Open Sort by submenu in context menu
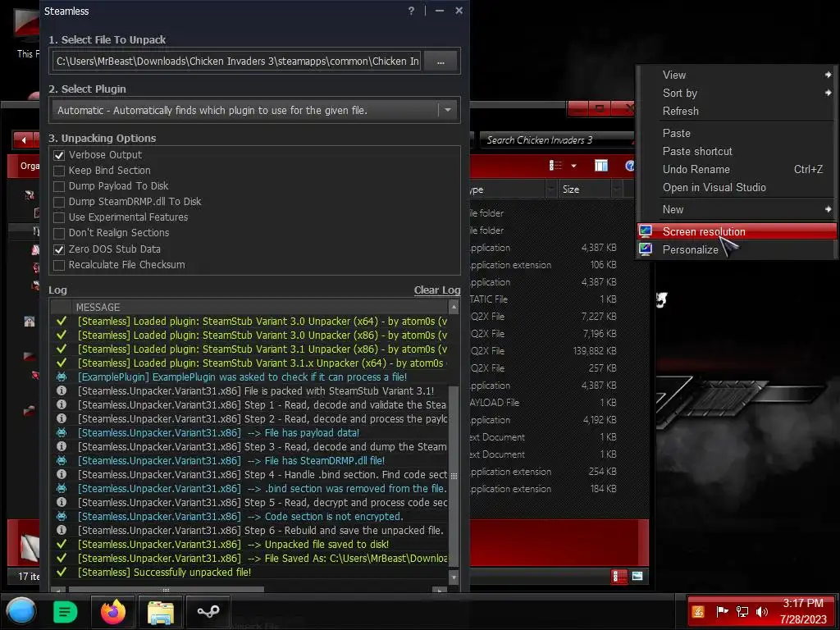The width and height of the screenshot is (840, 630). [737, 94]
